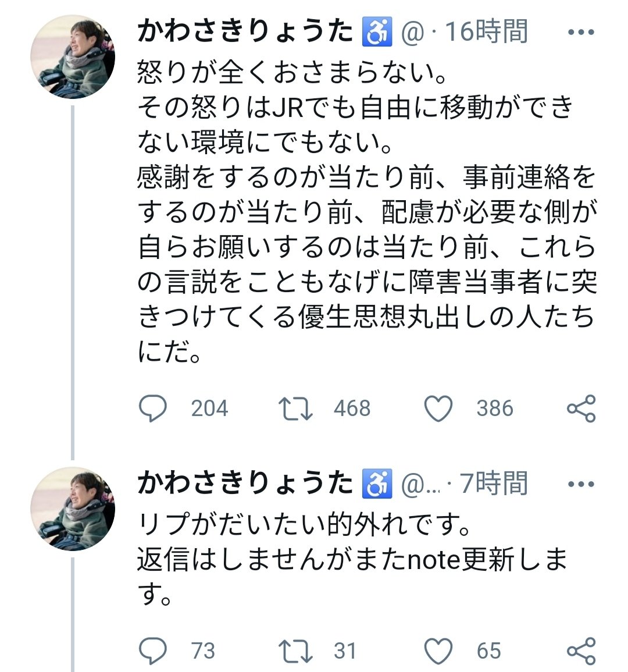Open かわさきりょうた profile from first tweet name
628x672 pixels.
245,31
